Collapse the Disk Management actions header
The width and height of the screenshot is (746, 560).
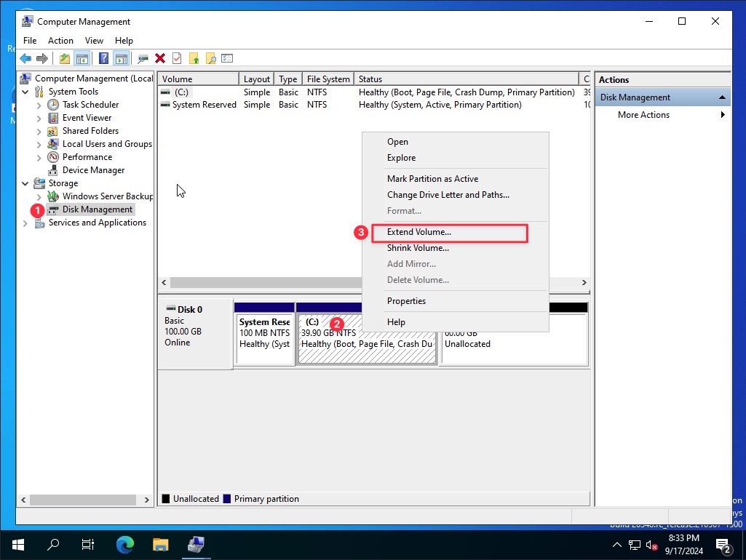(722, 97)
